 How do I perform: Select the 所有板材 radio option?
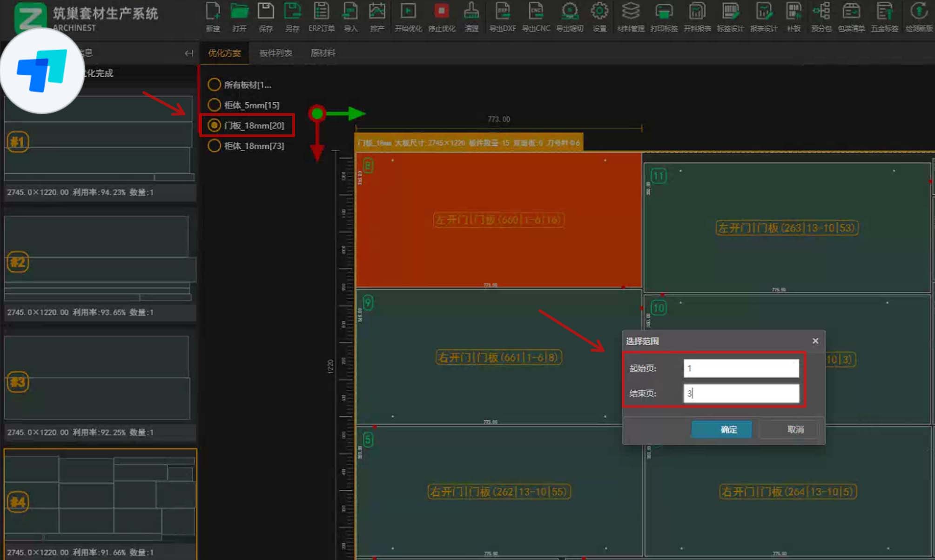click(214, 85)
